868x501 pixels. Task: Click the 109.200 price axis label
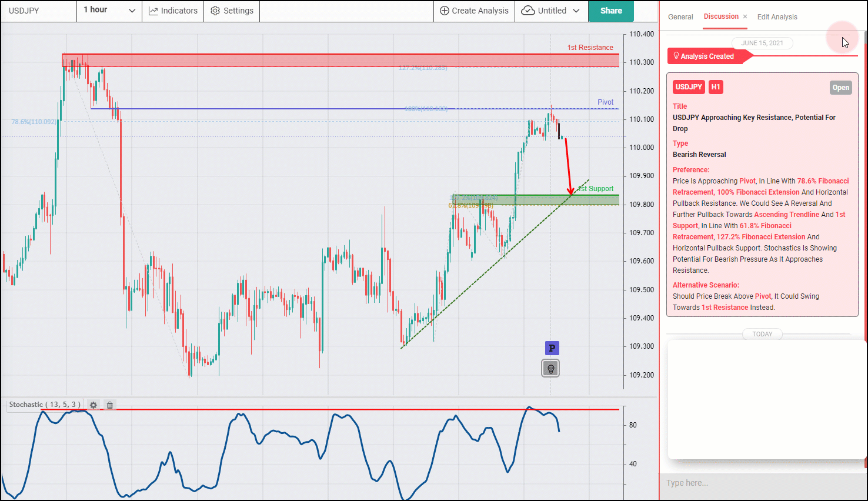[x=642, y=375]
